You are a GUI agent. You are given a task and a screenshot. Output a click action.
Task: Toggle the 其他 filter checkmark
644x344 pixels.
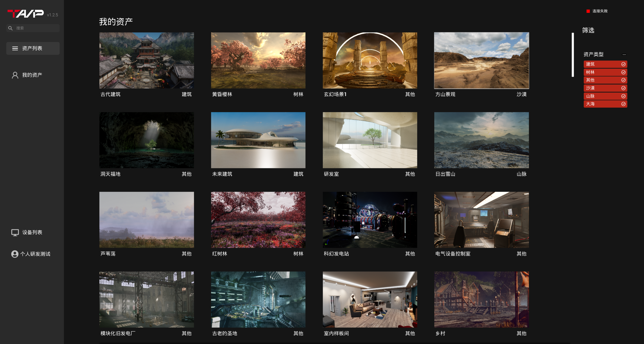click(623, 80)
